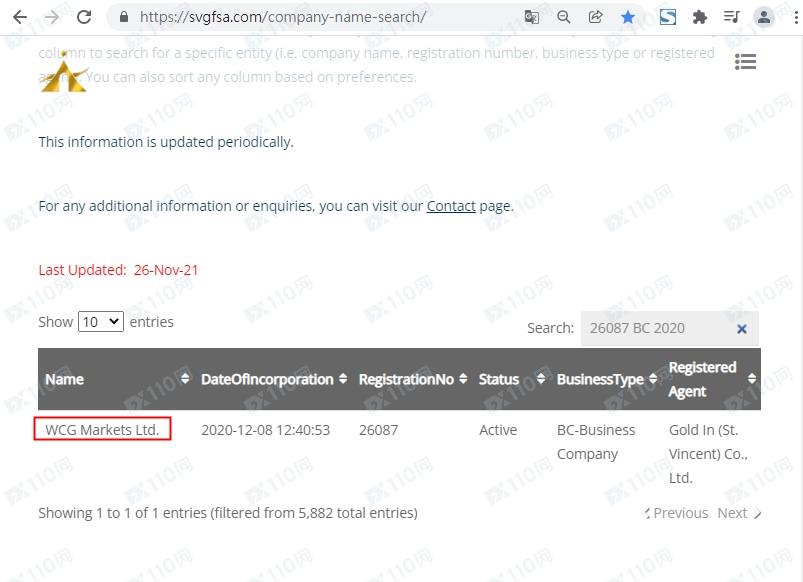
Task: Select the BC-Business Company cell
Action: (596, 442)
